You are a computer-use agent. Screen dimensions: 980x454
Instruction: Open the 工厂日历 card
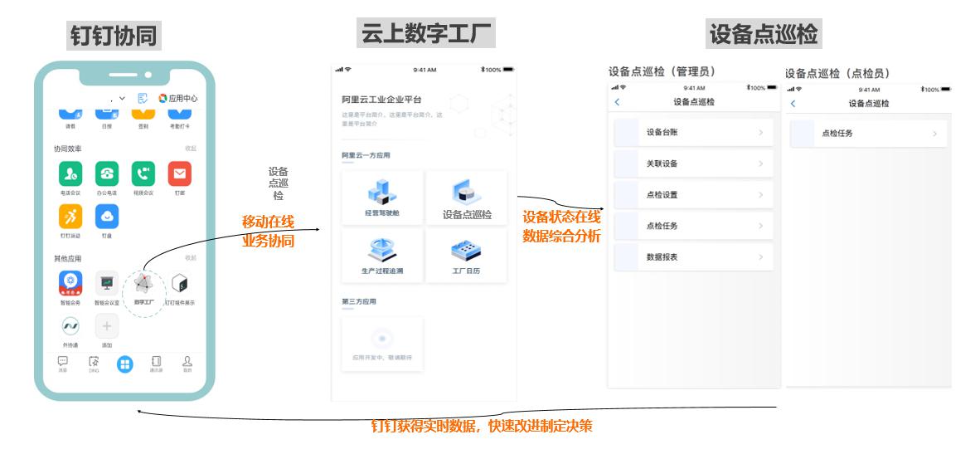coord(467,256)
